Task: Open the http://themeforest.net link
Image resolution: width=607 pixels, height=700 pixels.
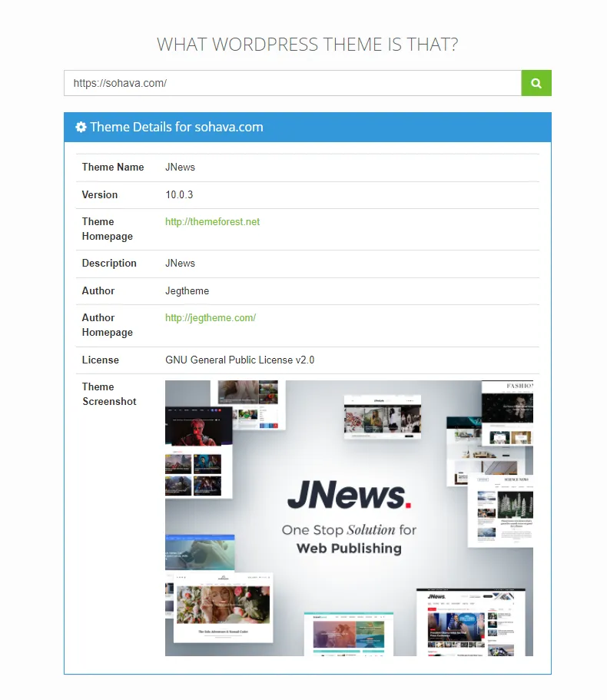Action: [212, 222]
